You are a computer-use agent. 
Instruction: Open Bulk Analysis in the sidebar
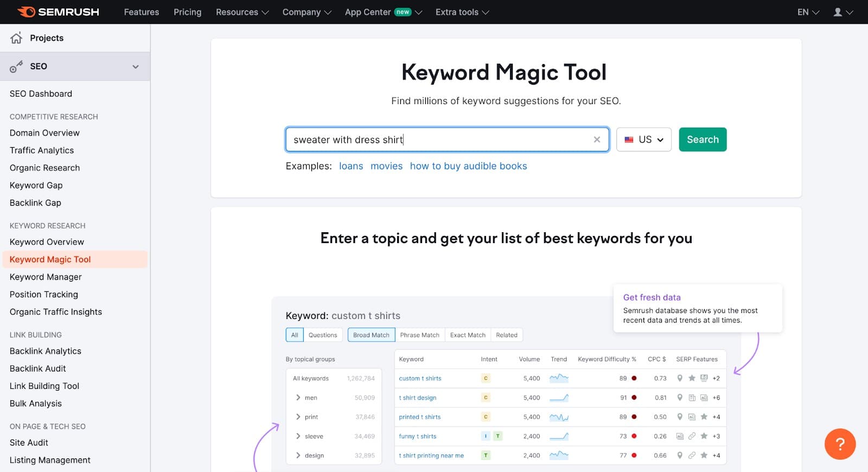(x=36, y=403)
